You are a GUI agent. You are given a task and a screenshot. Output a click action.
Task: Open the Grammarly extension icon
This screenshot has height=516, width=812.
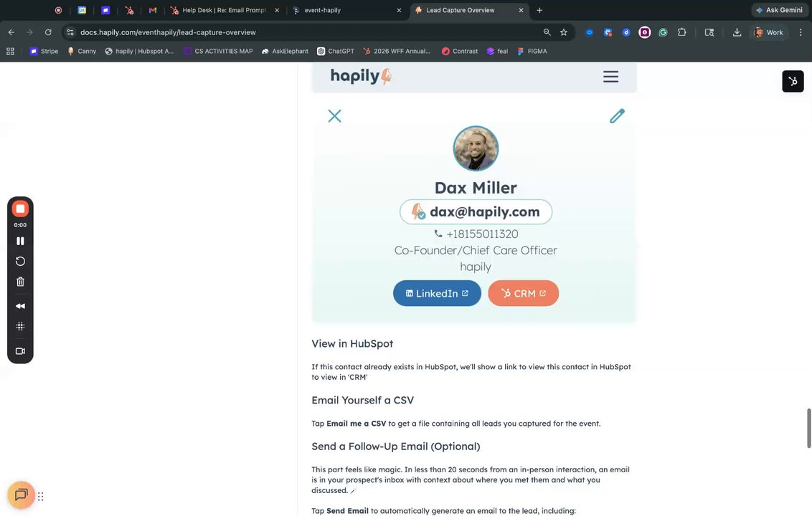tap(663, 32)
